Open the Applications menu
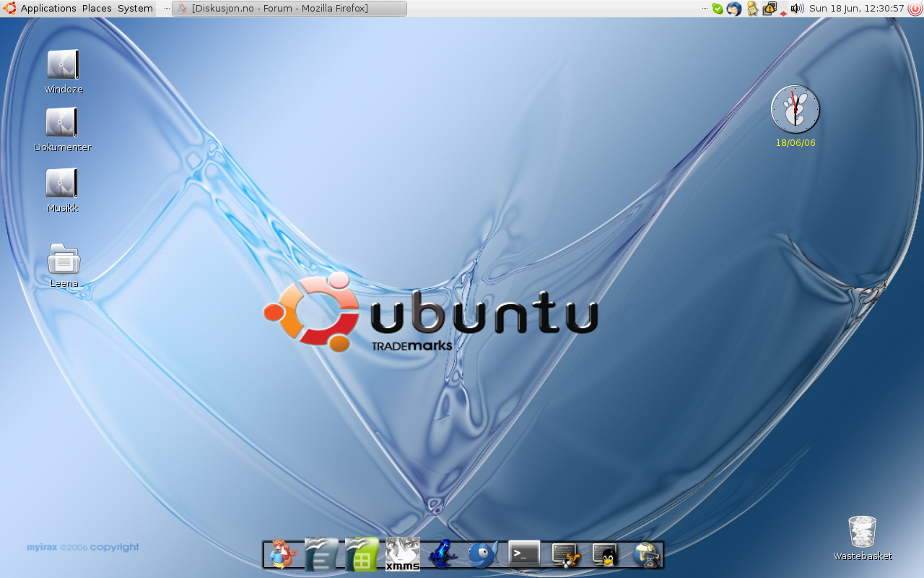Image resolution: width=924 pixels, height=578 pixels. tap(48, 9)
